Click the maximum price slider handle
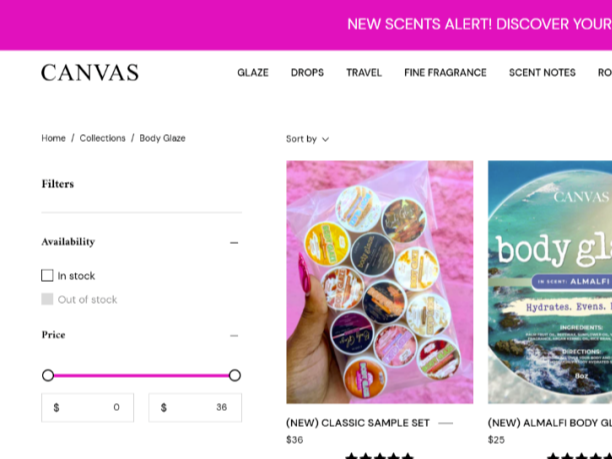Viewport: 612px width, 459px height. (235, 375)
